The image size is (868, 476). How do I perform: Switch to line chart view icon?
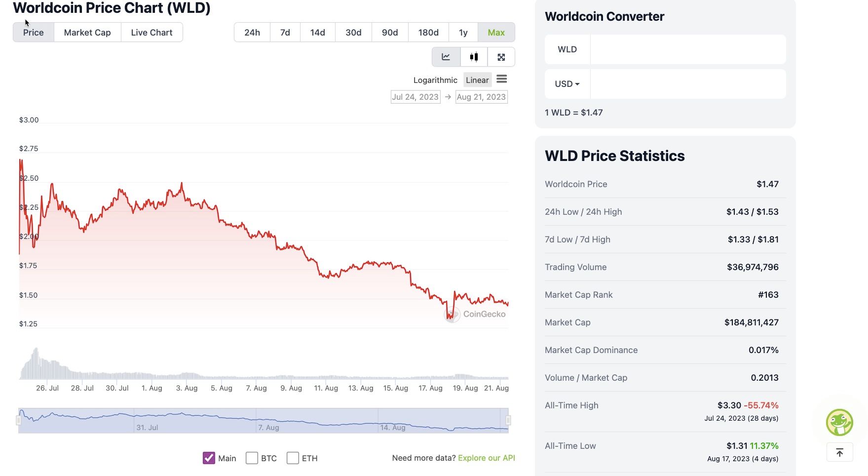446,57
